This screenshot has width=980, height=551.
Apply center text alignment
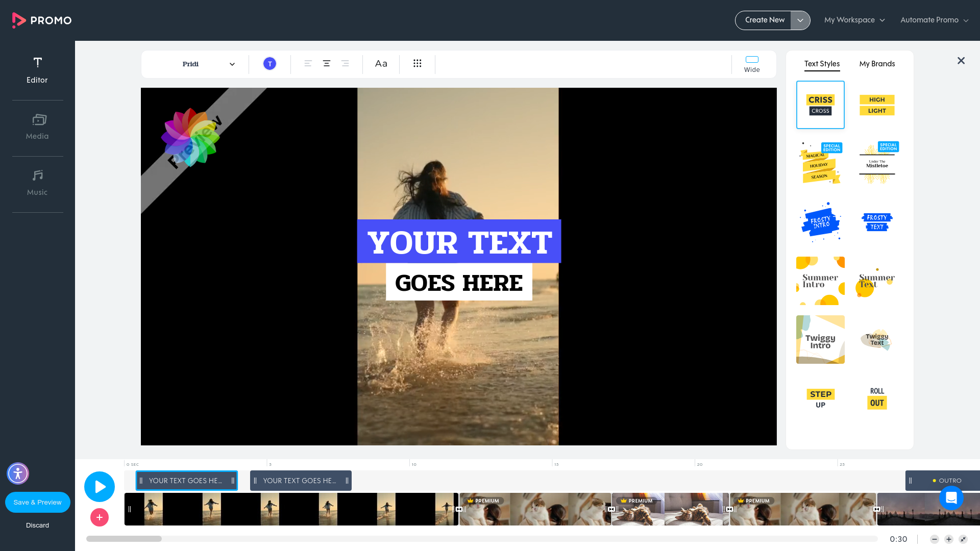[326, 63]
